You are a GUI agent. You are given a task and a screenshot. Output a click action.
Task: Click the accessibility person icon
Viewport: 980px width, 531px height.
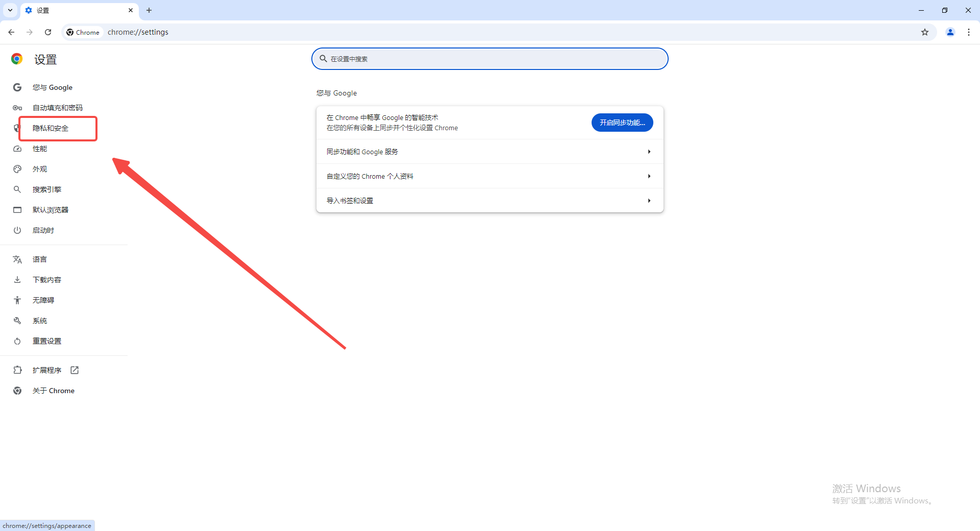point(17,300)
